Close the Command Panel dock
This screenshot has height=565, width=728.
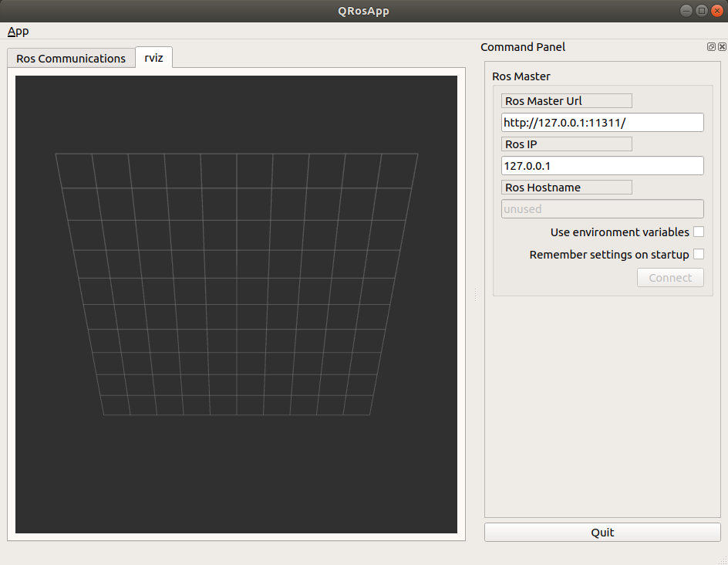pyautogui.click(x=722, y=47)
